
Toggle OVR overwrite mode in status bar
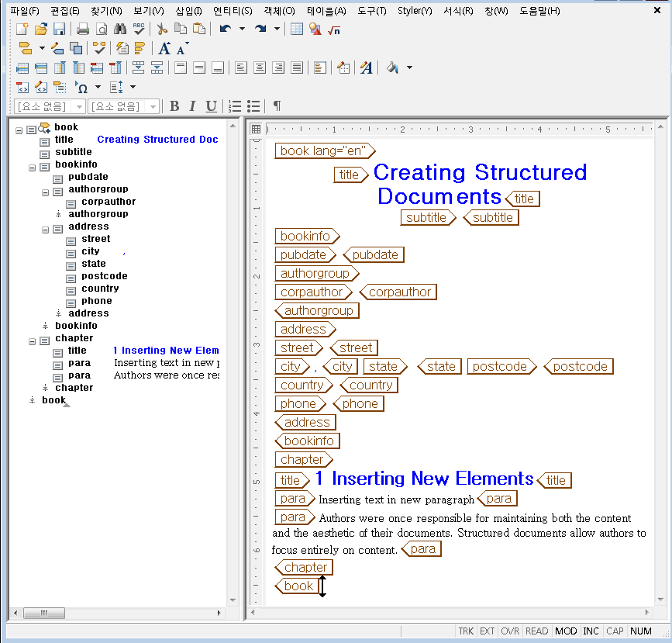pos(509,631)
